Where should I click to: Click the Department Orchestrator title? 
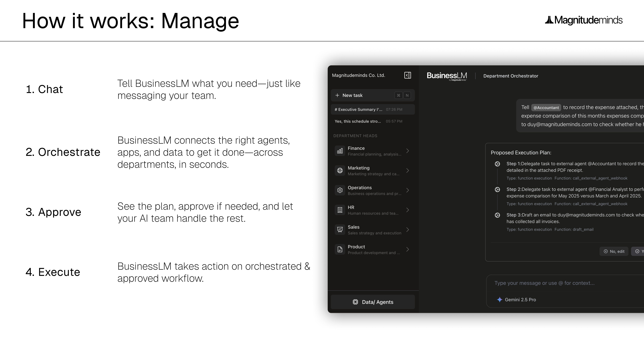click(x=511, y=76)
